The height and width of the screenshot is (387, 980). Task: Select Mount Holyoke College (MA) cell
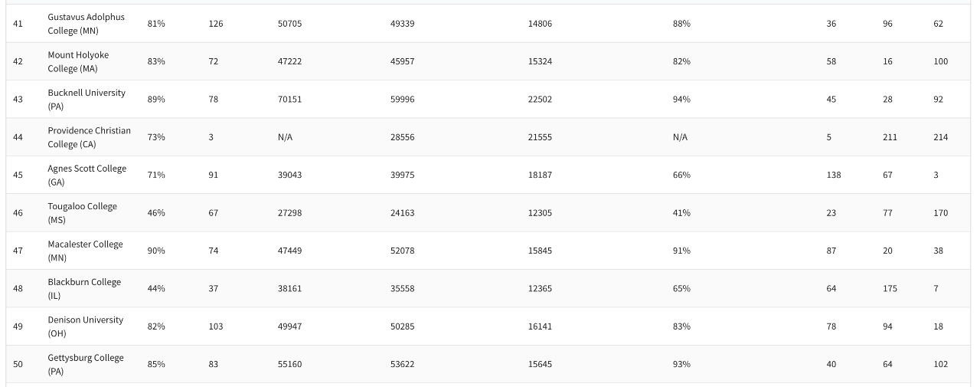pyautogui.click(x=78, y=61)
